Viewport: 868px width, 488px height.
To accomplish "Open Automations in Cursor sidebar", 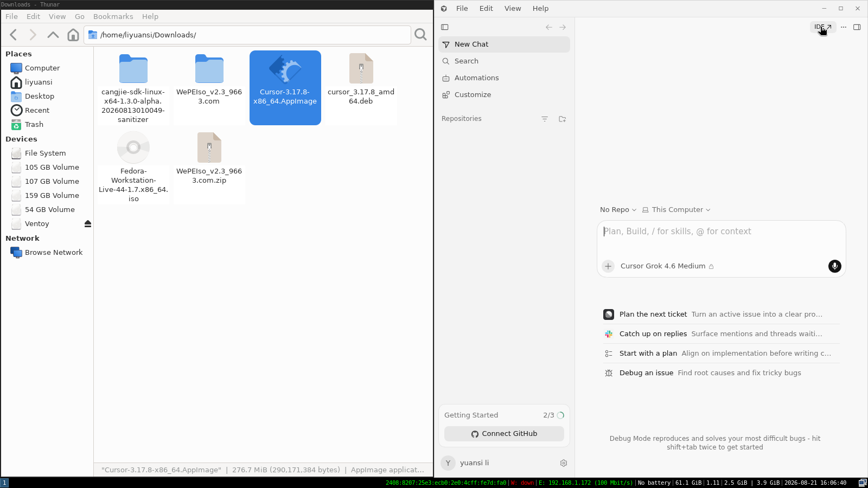I will 504,78.
